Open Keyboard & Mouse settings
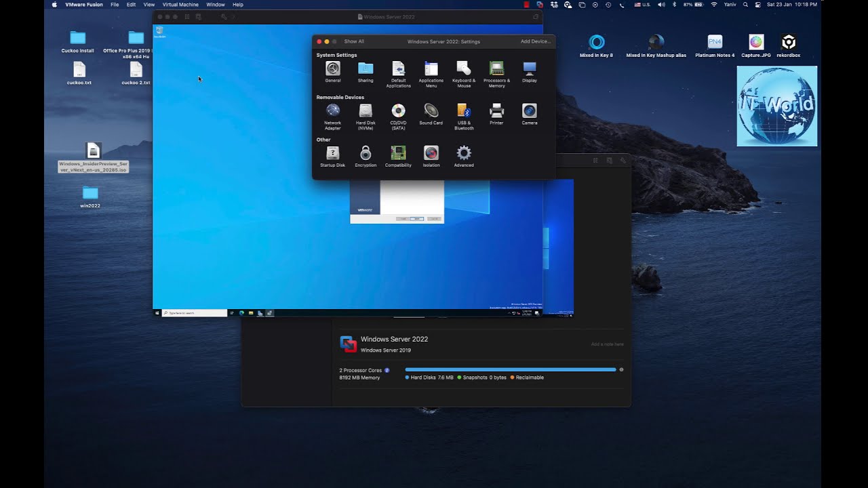868x488 pixels. pyautogui.click(x=464, y=68)
